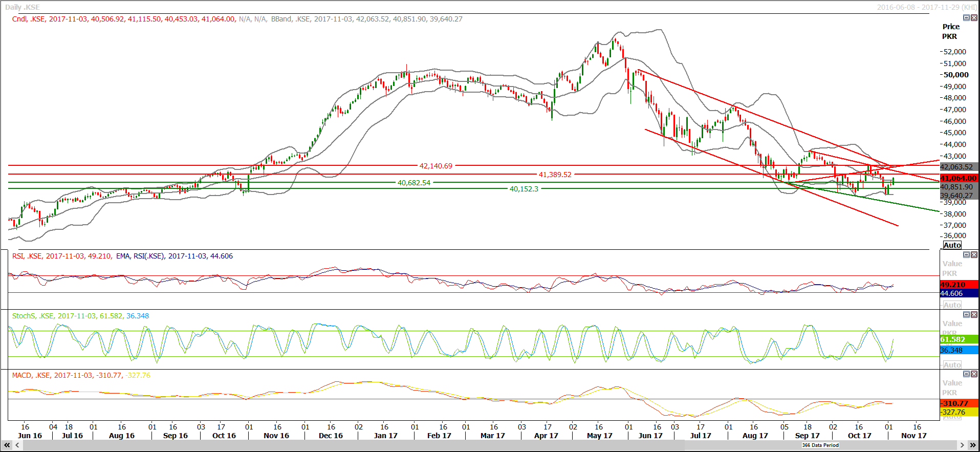Screen dimensions: 980x452
Task: Click the Daily .KSE chart title
Action: tap(23, 7)
